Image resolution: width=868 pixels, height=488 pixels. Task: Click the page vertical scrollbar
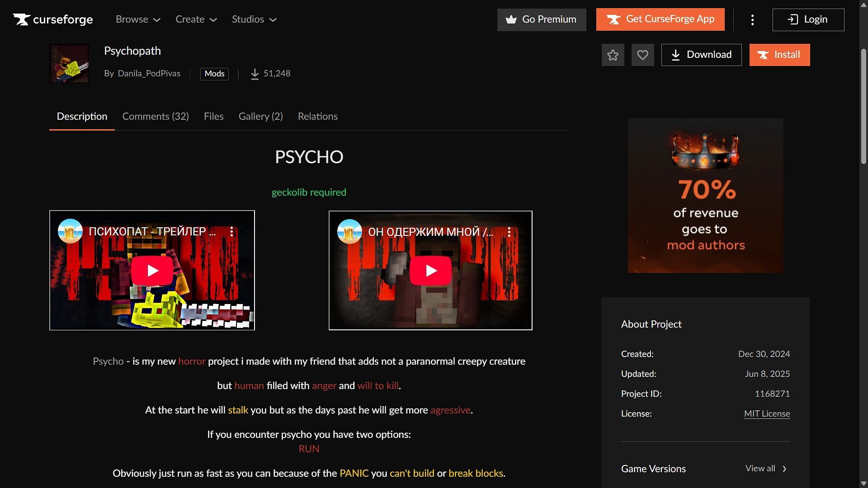[863, 106]
